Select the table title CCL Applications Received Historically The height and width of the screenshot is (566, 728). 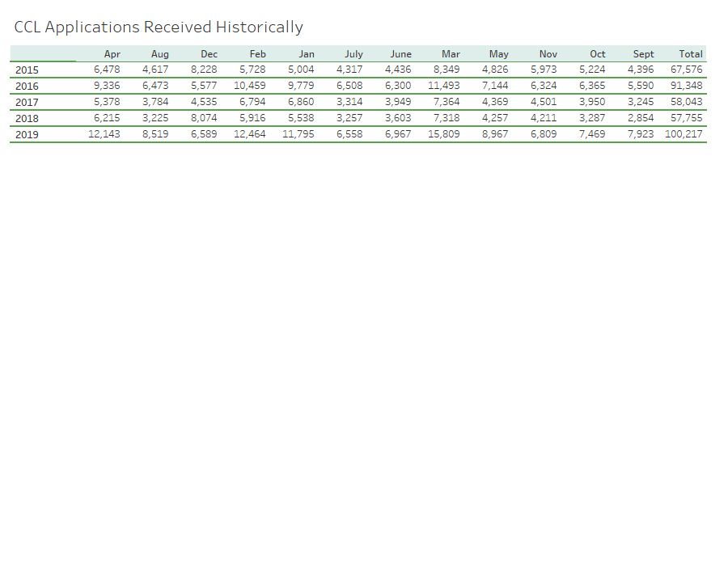[158, 27]
